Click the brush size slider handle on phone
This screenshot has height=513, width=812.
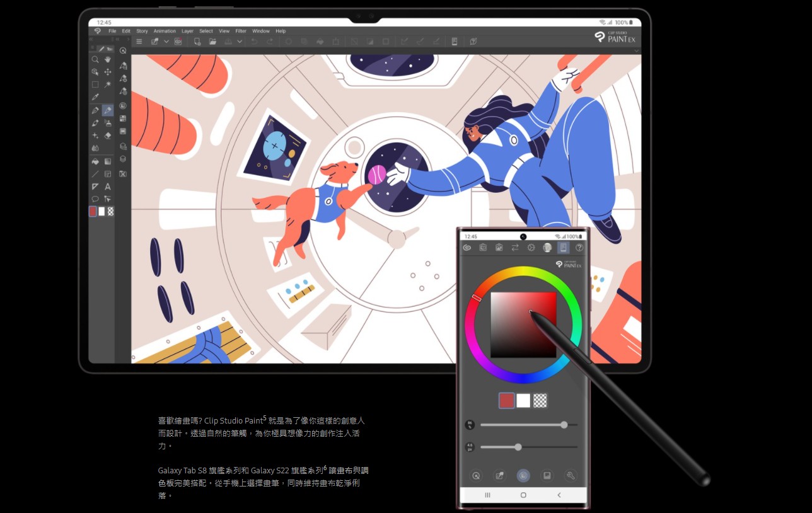(x=518, y=447)
